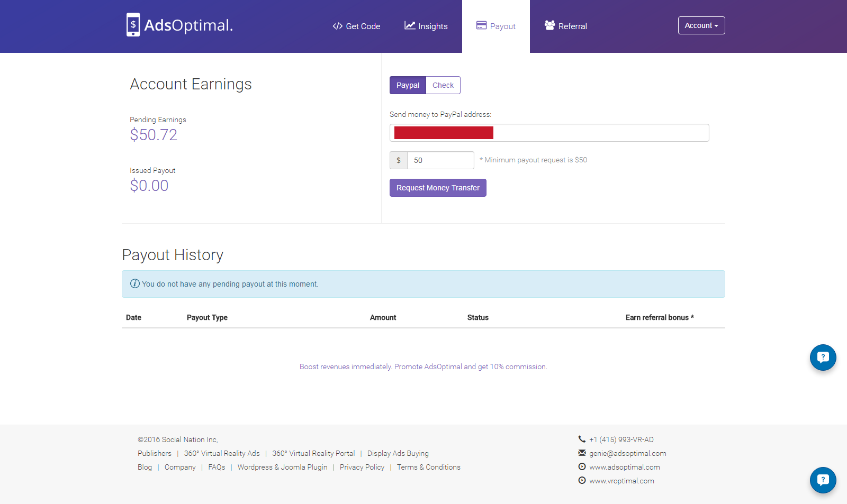Open the Boost revenues referral promotion link
This screenshot has height=504, width=847.
pyautogui.click(x=424, y=366)
